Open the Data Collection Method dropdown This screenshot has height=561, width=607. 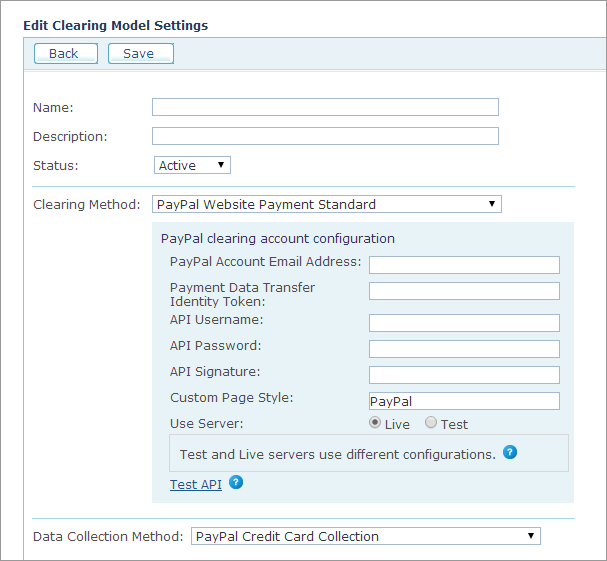click(x=366, y=536)
